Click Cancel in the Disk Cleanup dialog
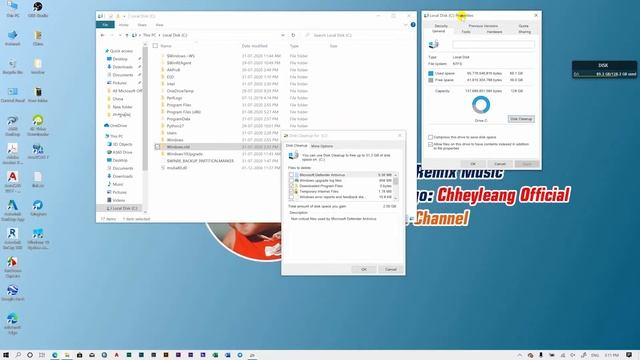Image resolution: width=640 pixels, height=360 pixels. point(391,269)
